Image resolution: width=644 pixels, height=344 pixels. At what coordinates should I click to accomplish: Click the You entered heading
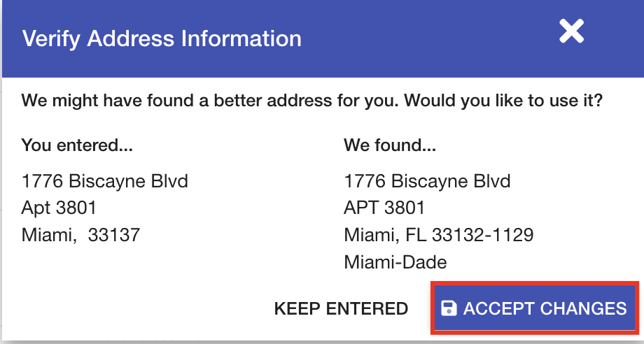pos(77,145)
